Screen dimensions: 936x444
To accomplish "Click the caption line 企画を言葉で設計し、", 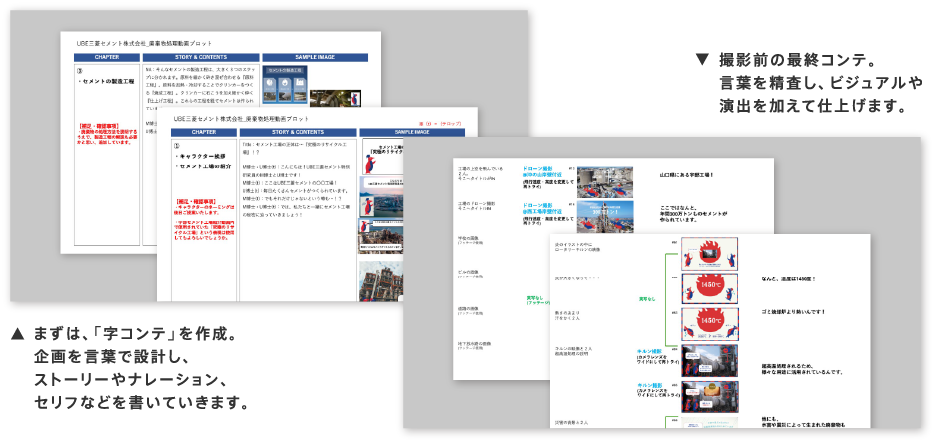I will coord(112,356).
